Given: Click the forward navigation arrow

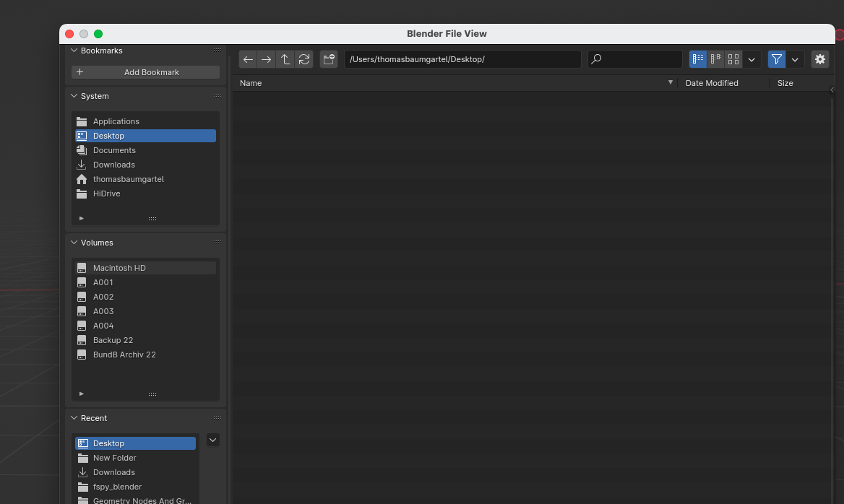Looking at the screenshot, I should coord(267,59).
